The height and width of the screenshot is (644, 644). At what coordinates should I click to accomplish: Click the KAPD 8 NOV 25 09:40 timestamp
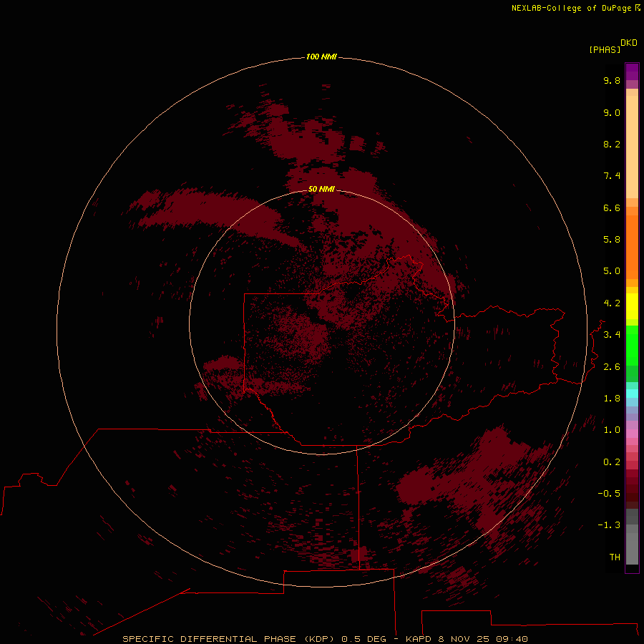[x=467, y=639]
